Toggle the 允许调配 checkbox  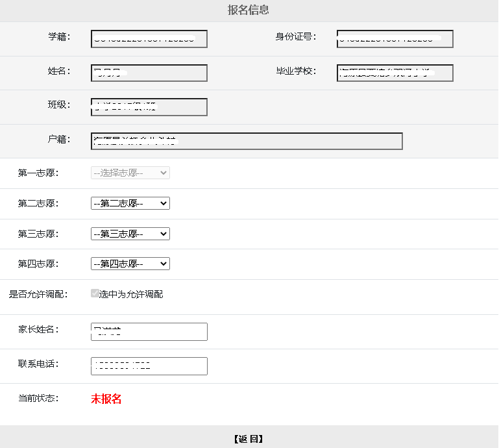pyautogui.click(x=95, y=293)
